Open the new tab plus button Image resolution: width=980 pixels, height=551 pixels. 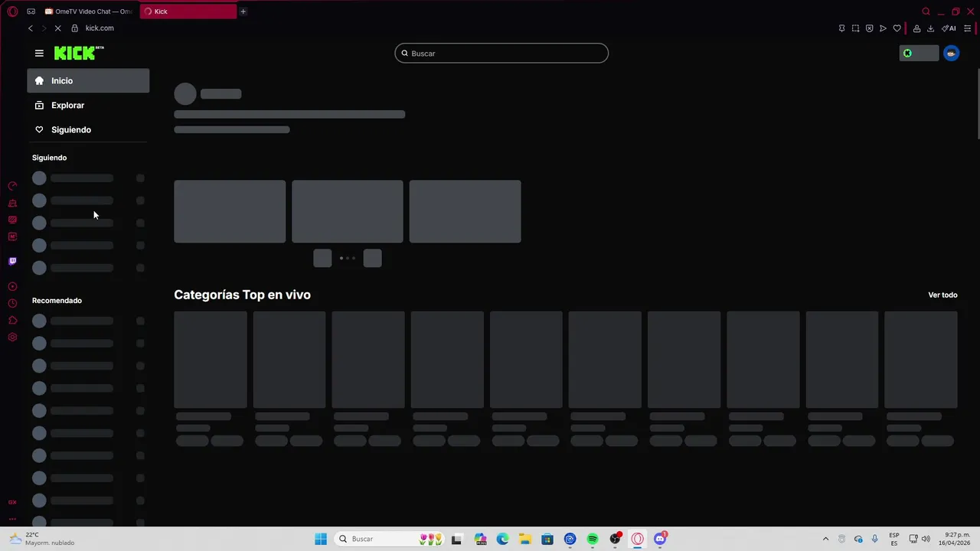(243, 11)
